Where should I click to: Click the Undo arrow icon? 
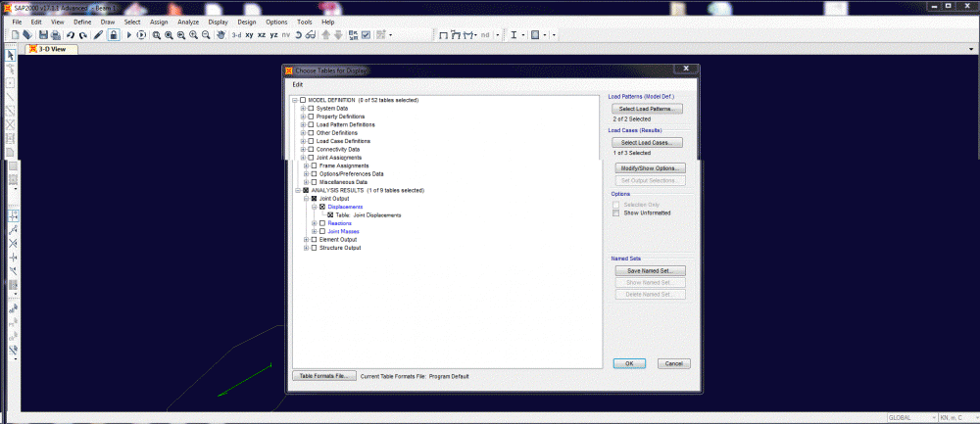point(71,35)
